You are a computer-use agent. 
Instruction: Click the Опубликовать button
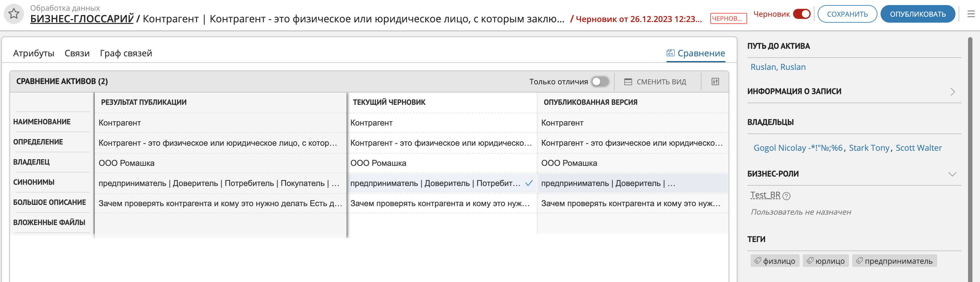coord(918,14)
